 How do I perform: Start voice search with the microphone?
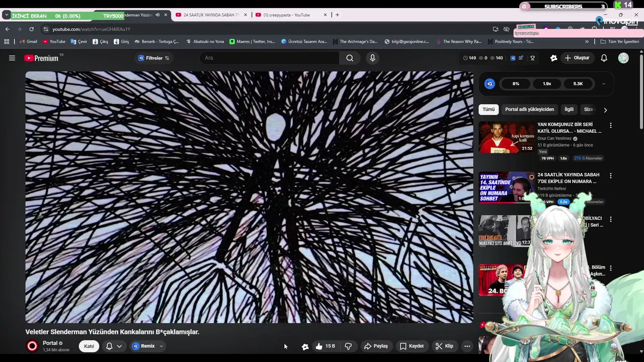[372, 58]
